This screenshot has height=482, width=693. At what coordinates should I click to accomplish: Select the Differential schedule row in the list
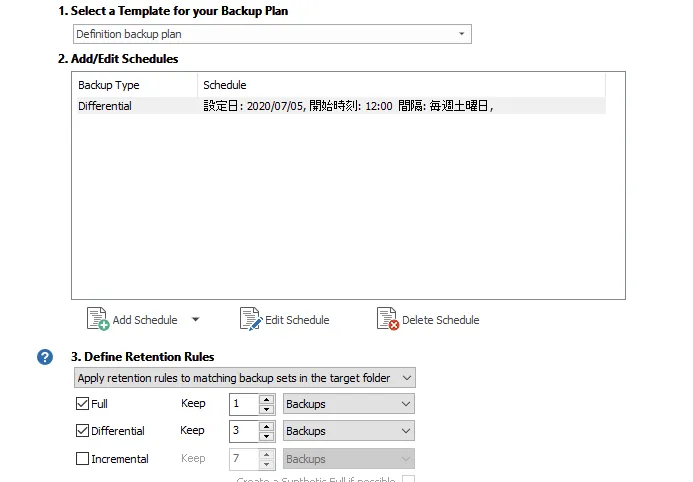(x=341, y=106)
